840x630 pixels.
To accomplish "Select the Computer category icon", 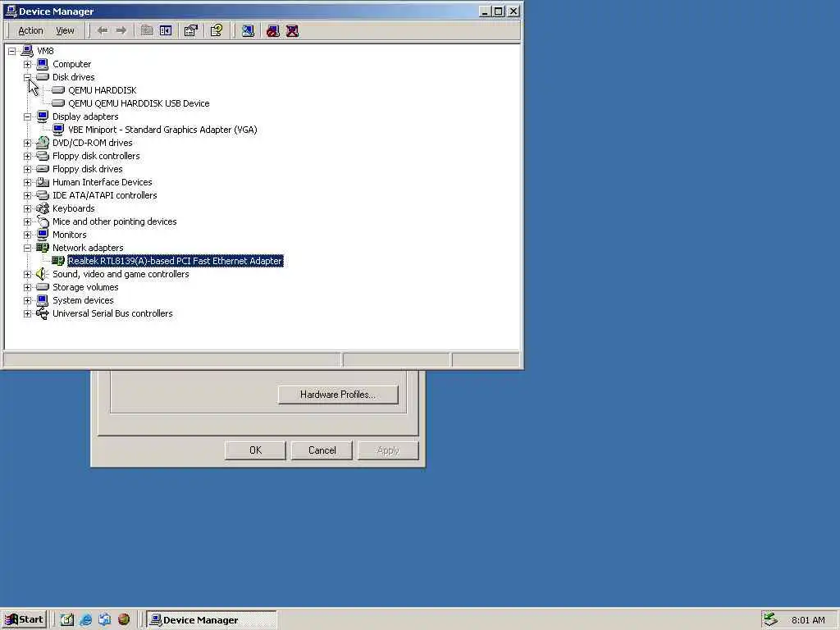I will pos(43,64).
